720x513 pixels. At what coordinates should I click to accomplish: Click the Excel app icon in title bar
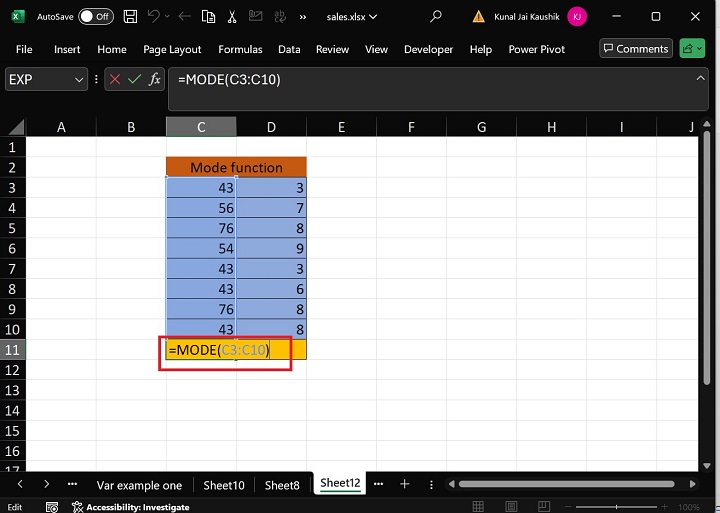pos(18,17)
